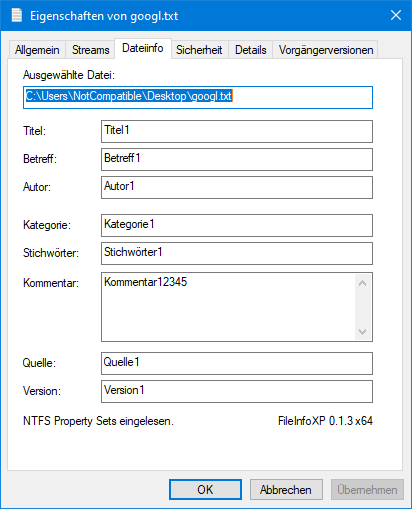Click the 'NTFS Property Sets eingelesen.' status text
The height and width of the screenshot is (509, 412).
click(x=98, y=421)
